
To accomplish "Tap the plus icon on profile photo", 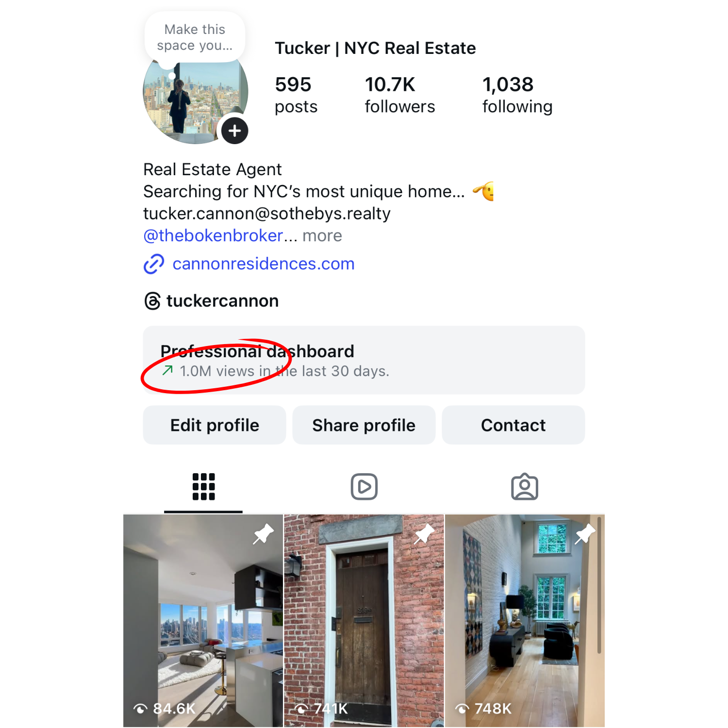I will pyautogui.click(x=235, y=131).
